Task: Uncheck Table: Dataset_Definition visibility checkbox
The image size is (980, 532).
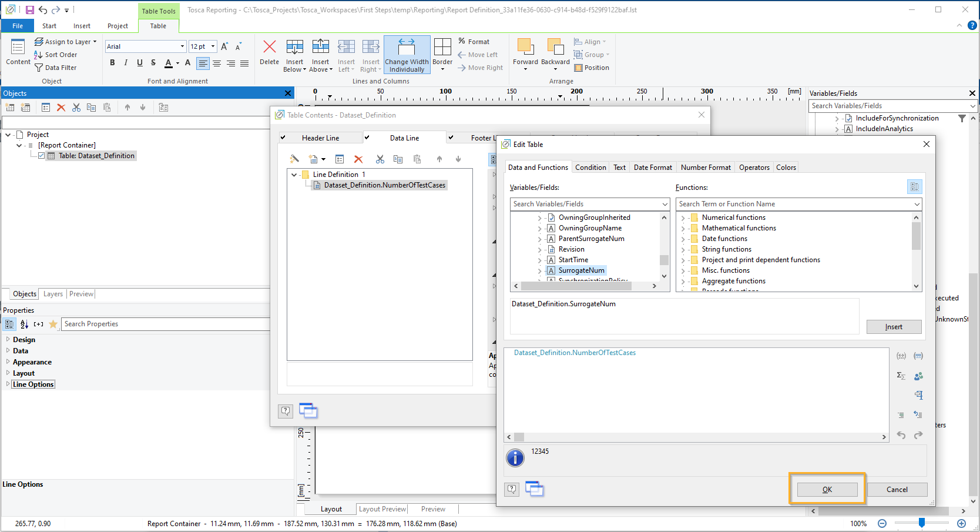Action: coord(41,156)
